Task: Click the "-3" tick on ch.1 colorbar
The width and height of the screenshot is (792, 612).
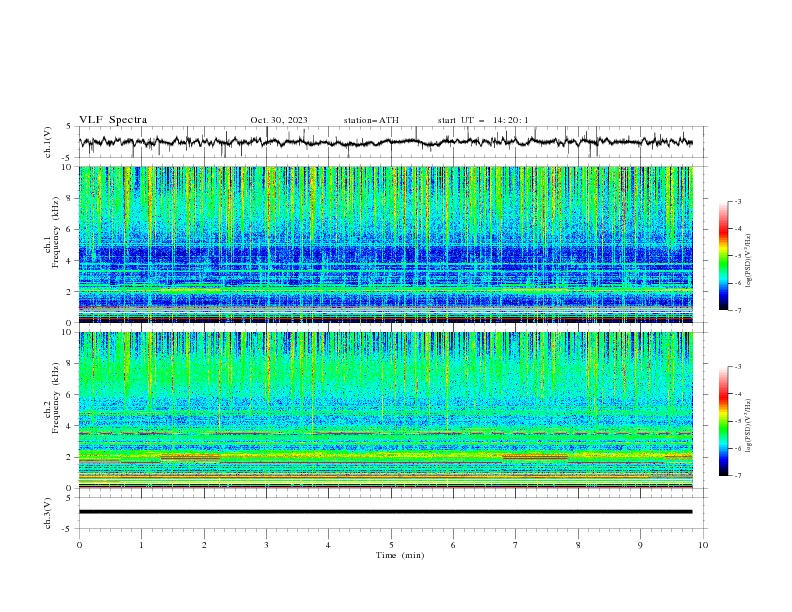Action: coord(737,202)
